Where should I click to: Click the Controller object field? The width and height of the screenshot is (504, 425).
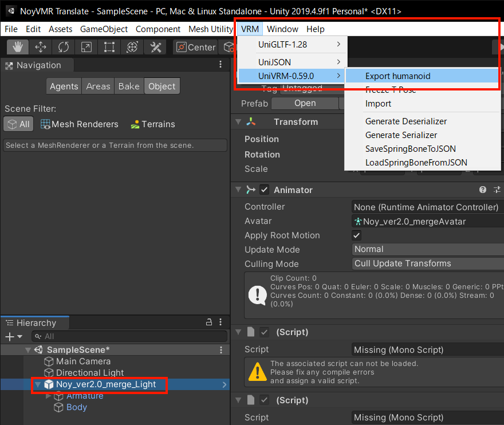[428, 207]
